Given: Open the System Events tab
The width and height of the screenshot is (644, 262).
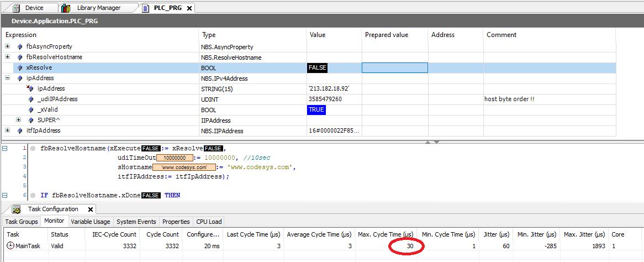Looking at the screenshot, I should tap(136, 222).
